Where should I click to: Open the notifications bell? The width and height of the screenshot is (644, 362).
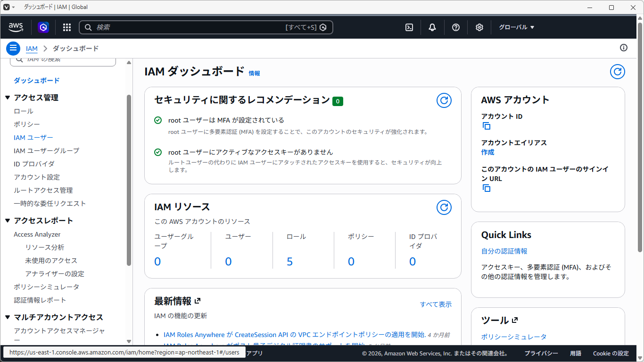point(432,27)
